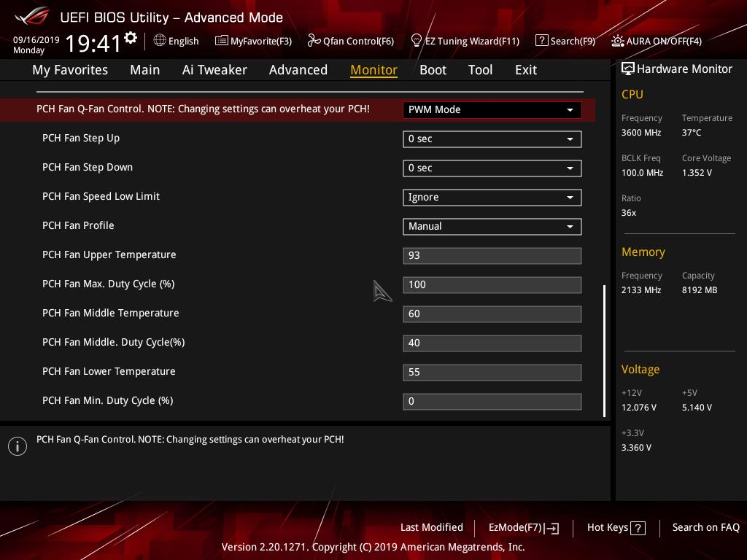Click the globe language icon
Viewport: 747px width, 560px height.
click(160, 41)
